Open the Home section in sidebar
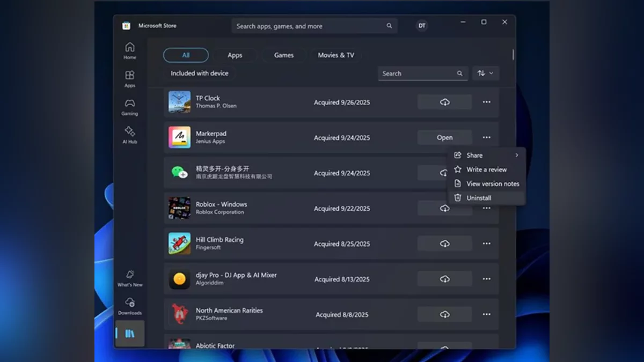The image size is (644, 362). [x=130, y=50]
